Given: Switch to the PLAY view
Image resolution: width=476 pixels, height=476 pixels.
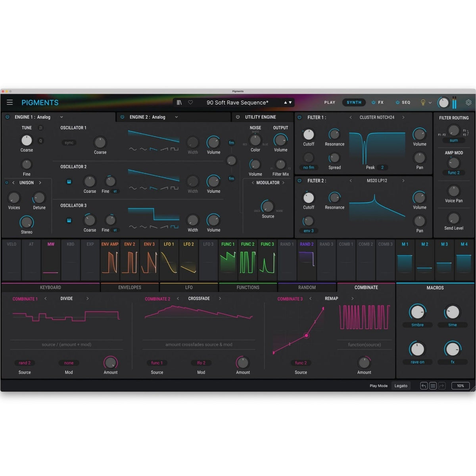Looking at the screenshot, I should [330, 102].
